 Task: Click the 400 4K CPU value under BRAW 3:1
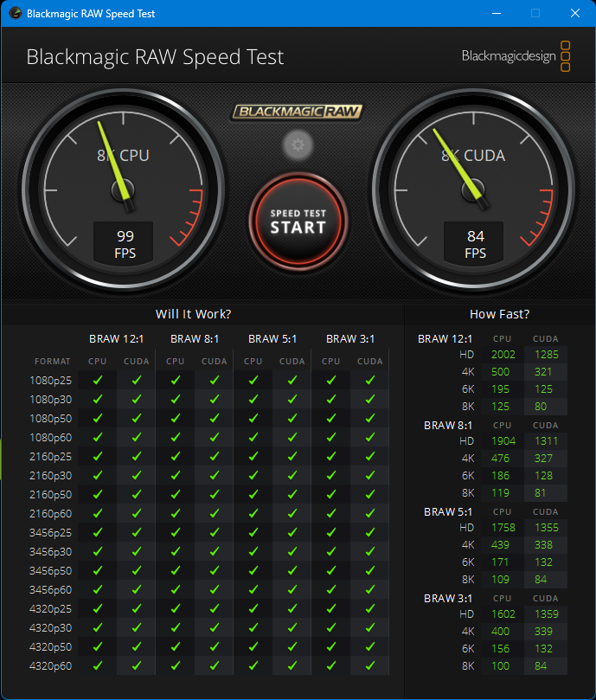pos(500,632)
